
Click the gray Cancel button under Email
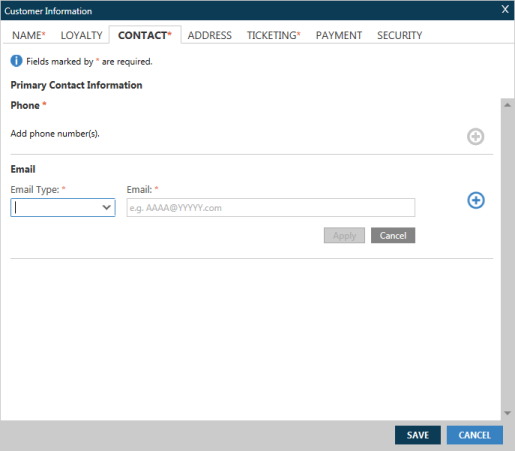[x=393, y=235]
